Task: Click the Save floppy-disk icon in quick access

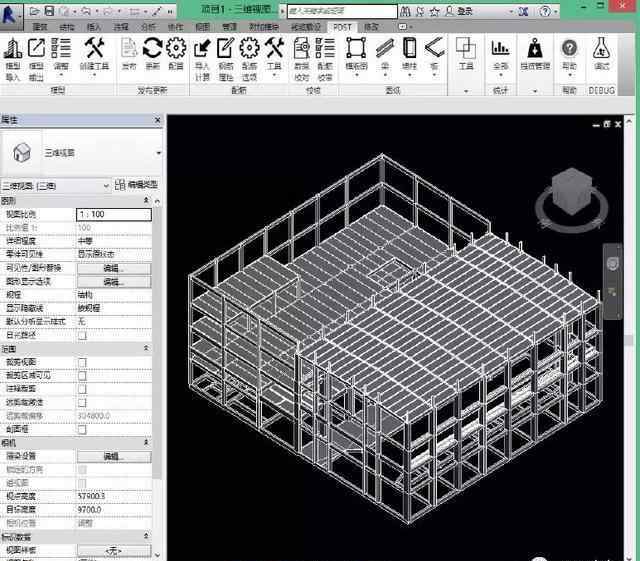Action: coord(49,11)
